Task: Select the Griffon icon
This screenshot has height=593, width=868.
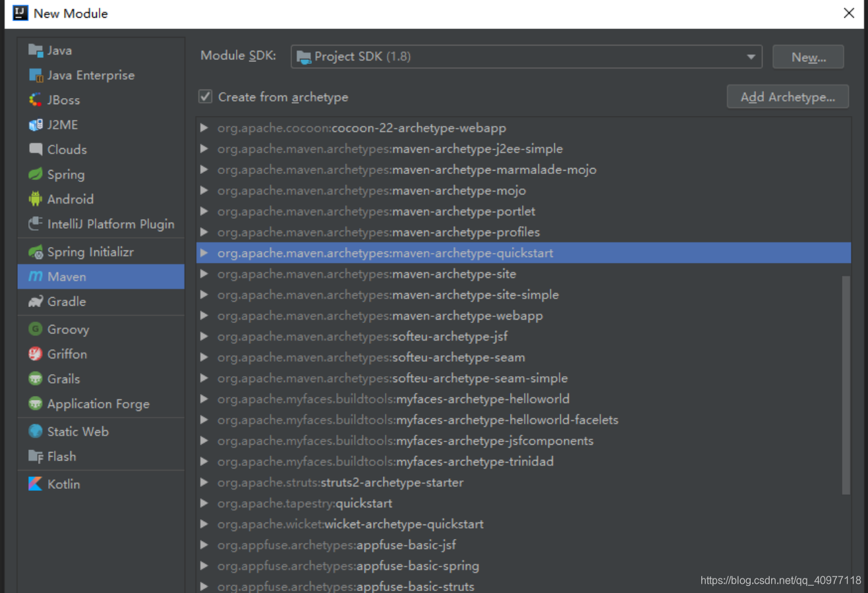Action: [x=36, y=354]
